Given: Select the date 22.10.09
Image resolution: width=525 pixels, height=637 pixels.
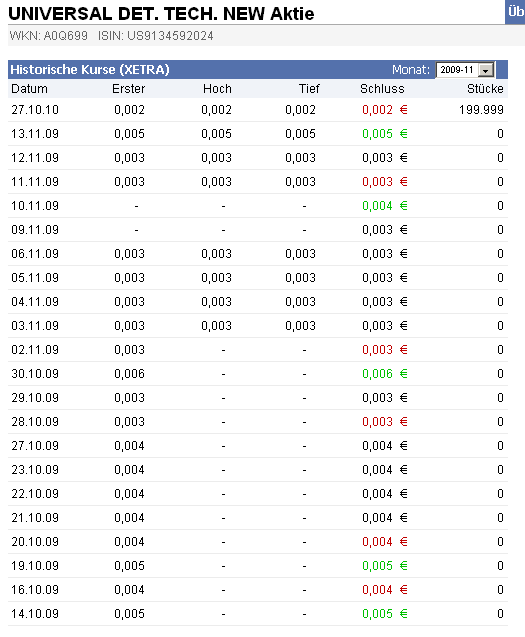Looking at the screenshot, I should coord(35,494).
